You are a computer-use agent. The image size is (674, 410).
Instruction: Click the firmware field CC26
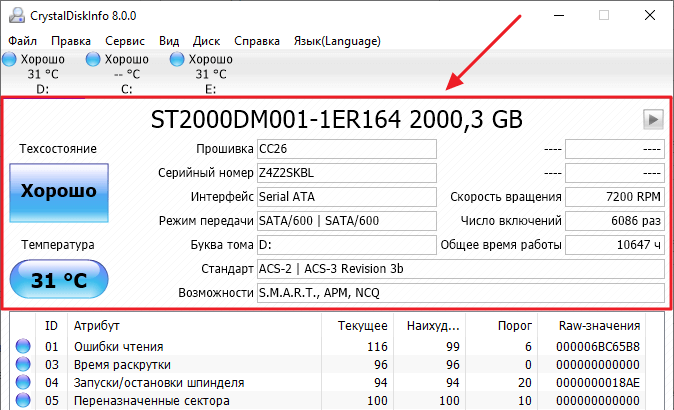(346, 148)
